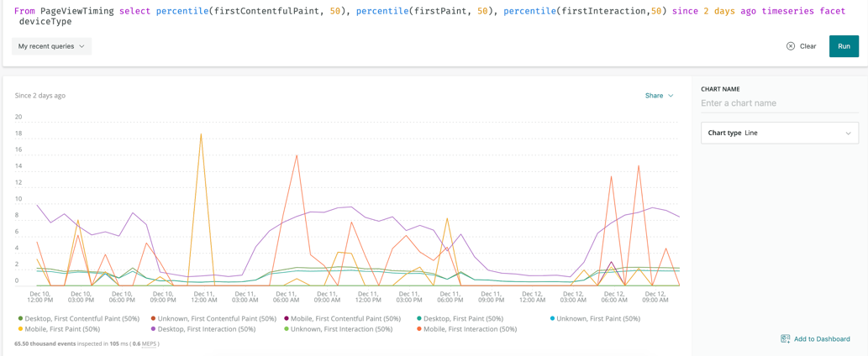Open the Chart type Line selector
868x356 pixels.
click(780, 133)
